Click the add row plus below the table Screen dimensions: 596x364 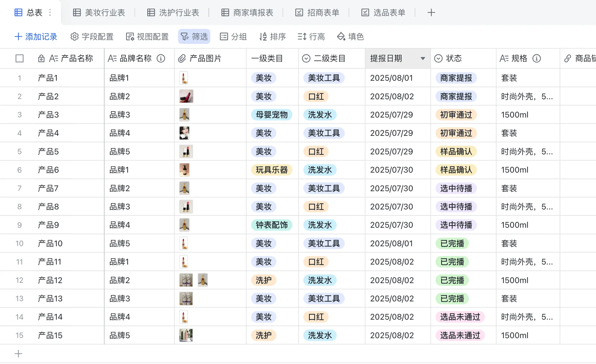coord(18,354)
